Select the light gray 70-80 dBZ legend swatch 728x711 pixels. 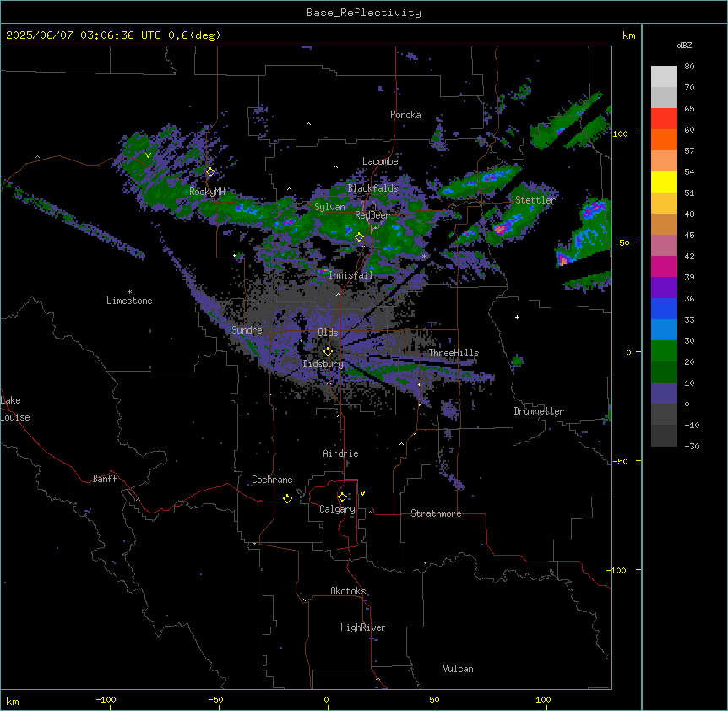[664, 77]
